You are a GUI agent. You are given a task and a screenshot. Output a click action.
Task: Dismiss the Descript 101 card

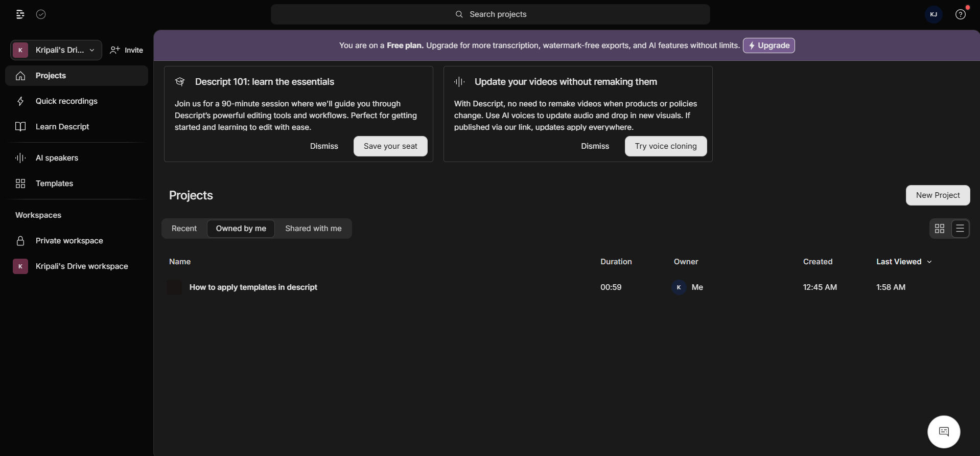pos(324,146)
